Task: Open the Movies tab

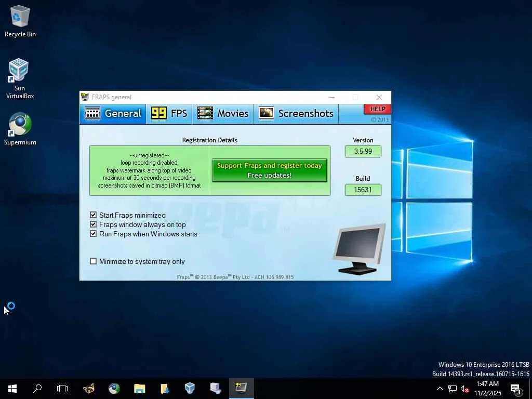Action: pyautogui.click(x=223, y=114)
